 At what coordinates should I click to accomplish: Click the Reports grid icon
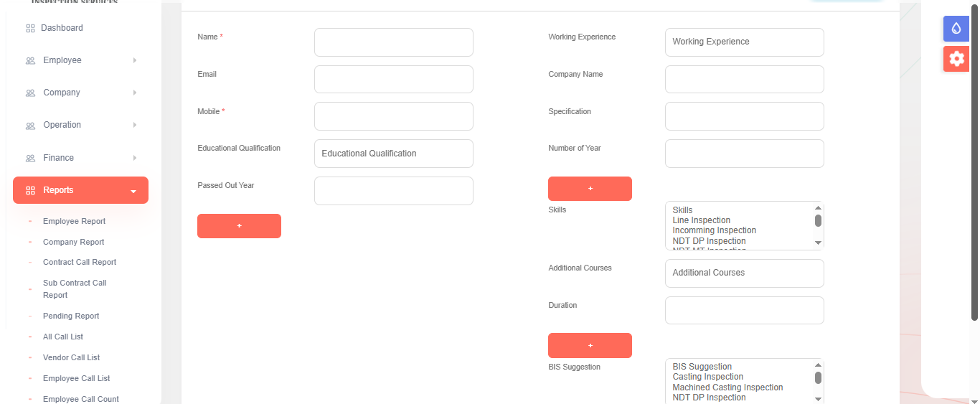pos(30,190)
